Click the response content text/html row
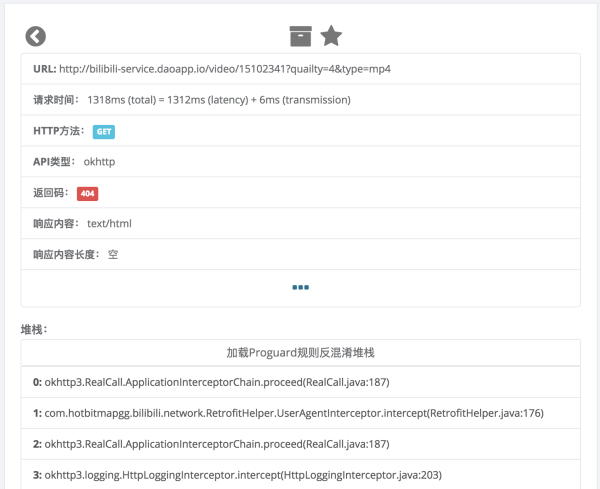 pyautogui.click(x=300, y=224)
